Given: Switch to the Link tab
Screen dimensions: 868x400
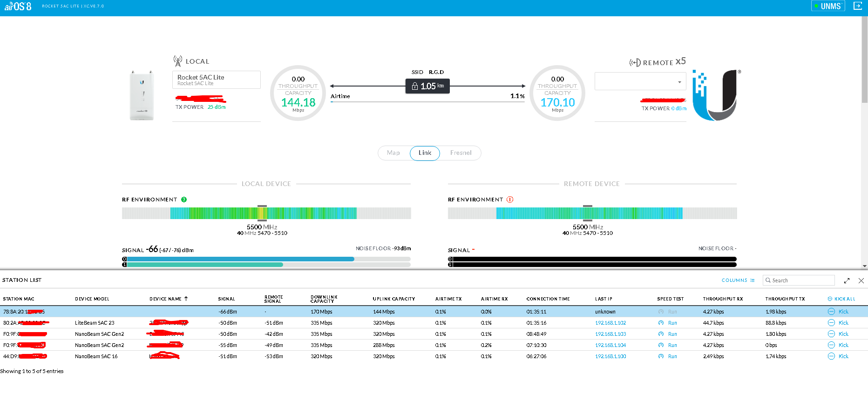Looking at the screenshot, I should pyautogui.click(x=425, y=153).
